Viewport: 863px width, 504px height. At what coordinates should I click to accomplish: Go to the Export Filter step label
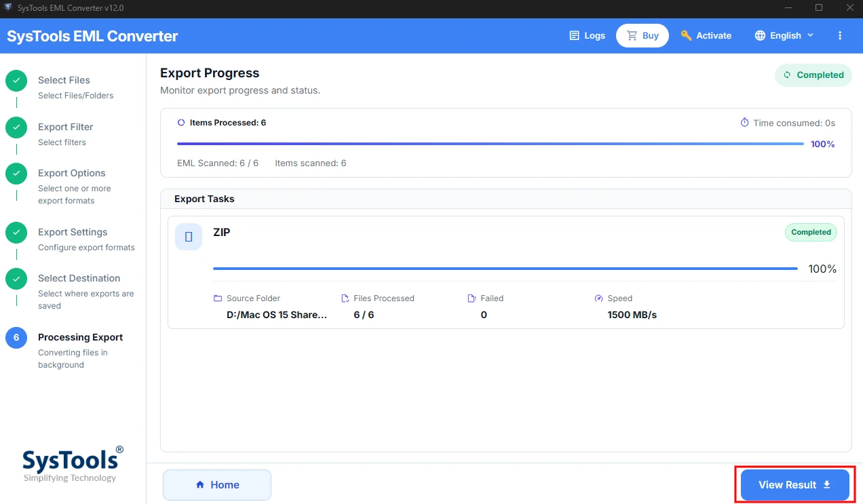(66, 127)
